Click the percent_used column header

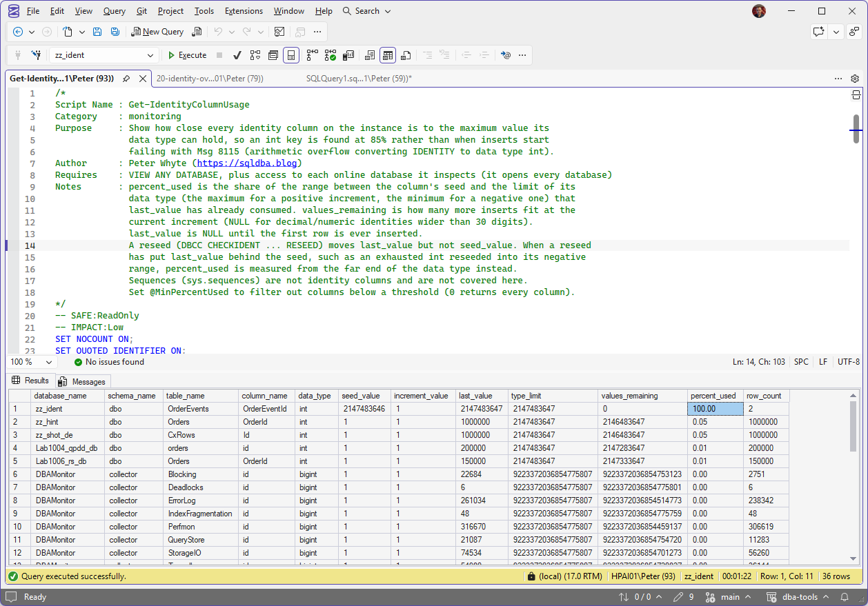(716, 396)
